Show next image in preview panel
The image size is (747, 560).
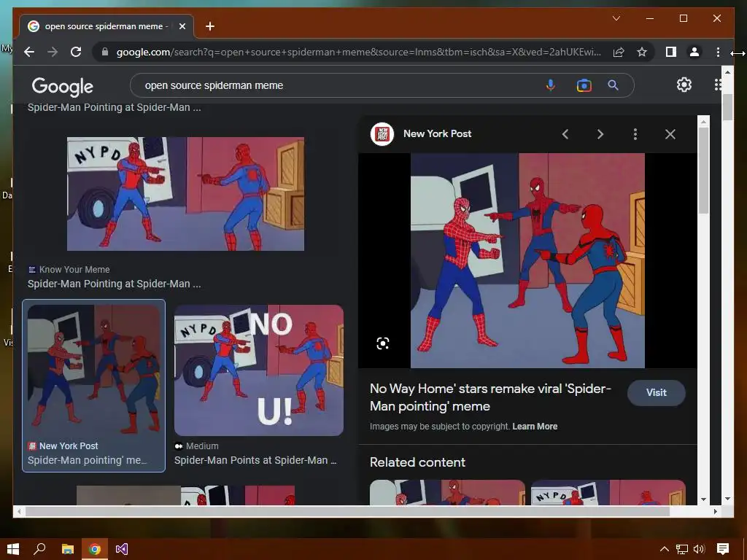[600, 134]
